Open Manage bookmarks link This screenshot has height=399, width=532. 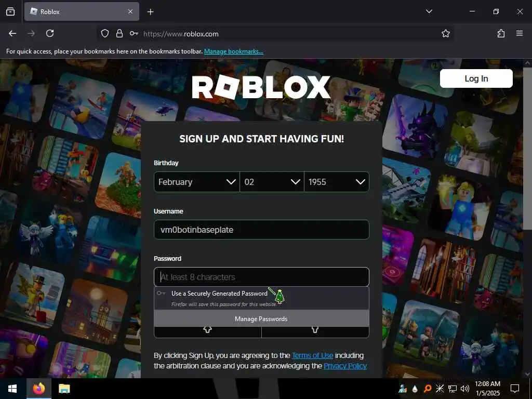(233, 51)
